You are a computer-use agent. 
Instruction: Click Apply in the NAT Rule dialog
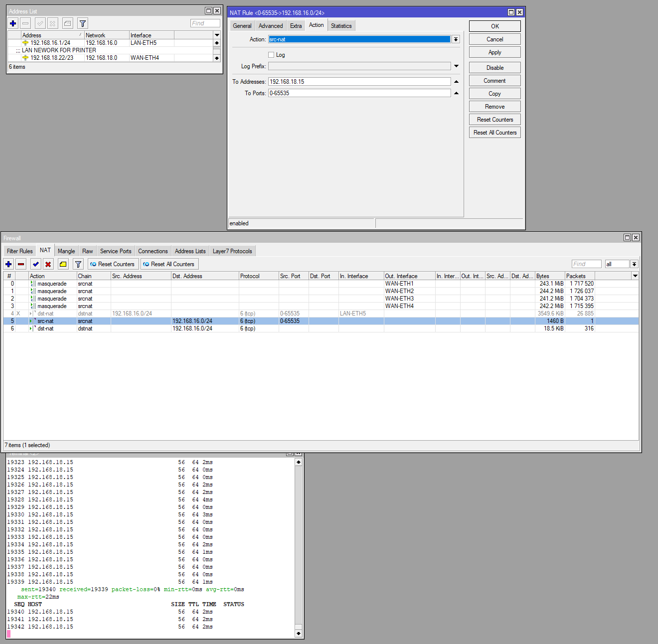coord(495,52)
